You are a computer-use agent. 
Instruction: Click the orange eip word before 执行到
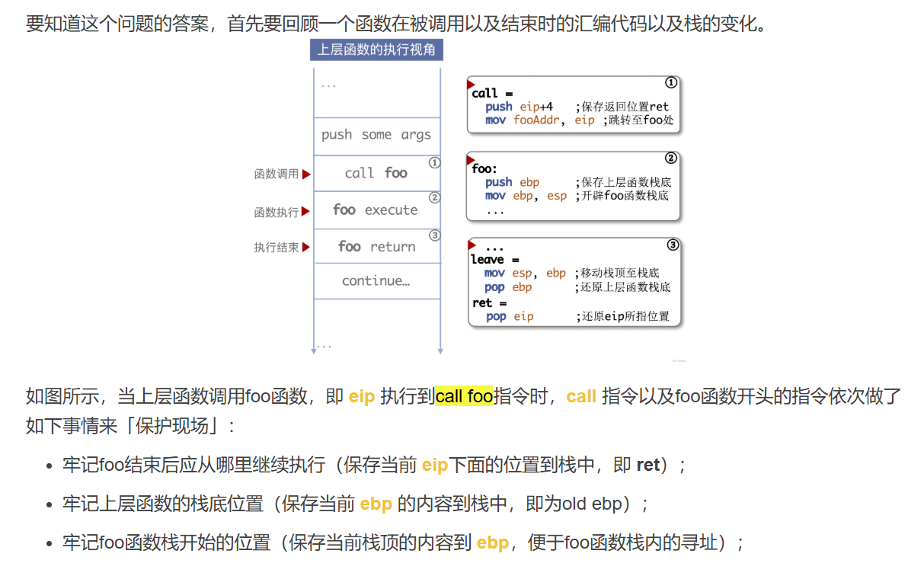tap(362, 397)
